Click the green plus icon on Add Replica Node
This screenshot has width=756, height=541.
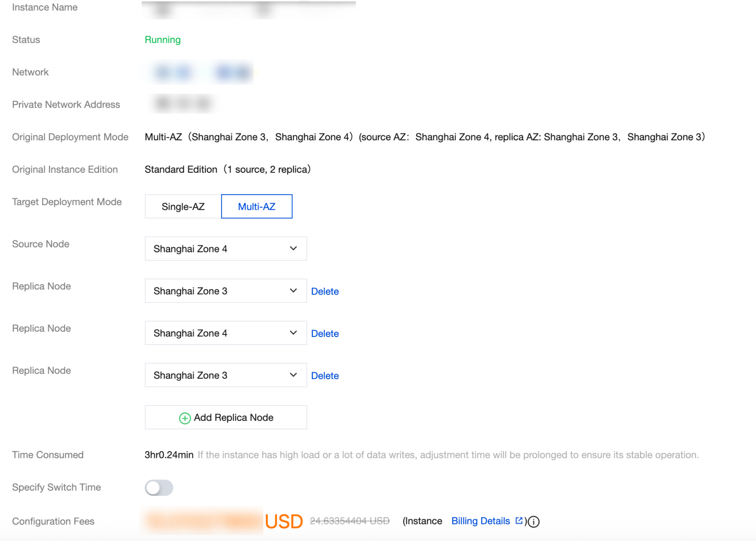(184, 418)
